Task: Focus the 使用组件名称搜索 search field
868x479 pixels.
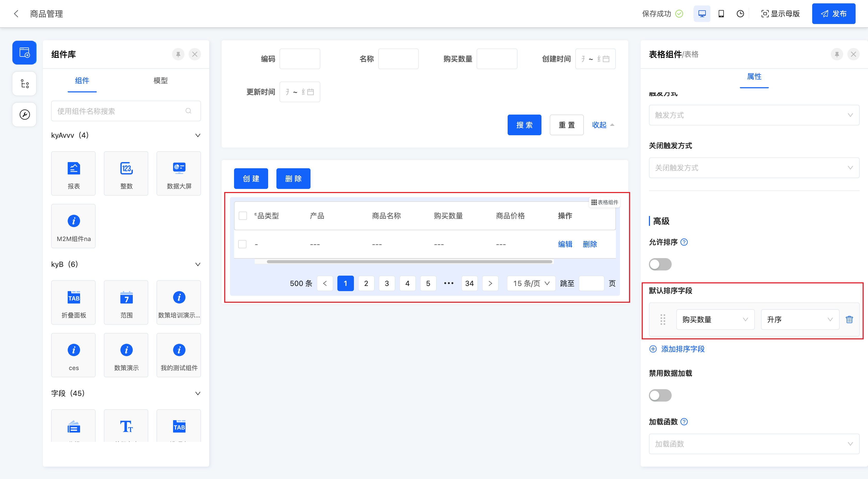Action: [x=126, y=111]
